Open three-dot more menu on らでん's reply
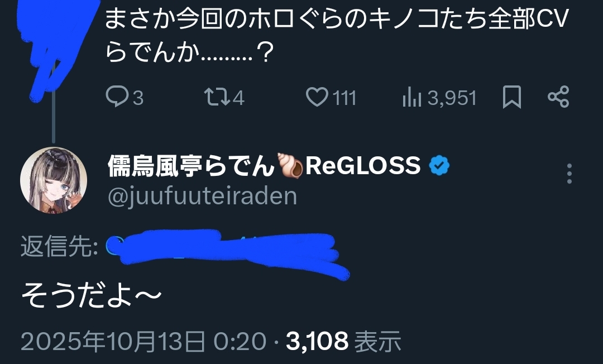Viewport: 603px width, 364px height. click(x=569, y=174)
